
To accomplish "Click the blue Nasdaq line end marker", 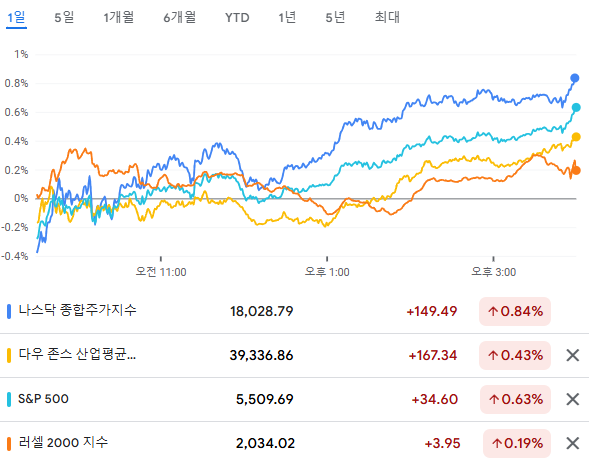I will [575, 78].
